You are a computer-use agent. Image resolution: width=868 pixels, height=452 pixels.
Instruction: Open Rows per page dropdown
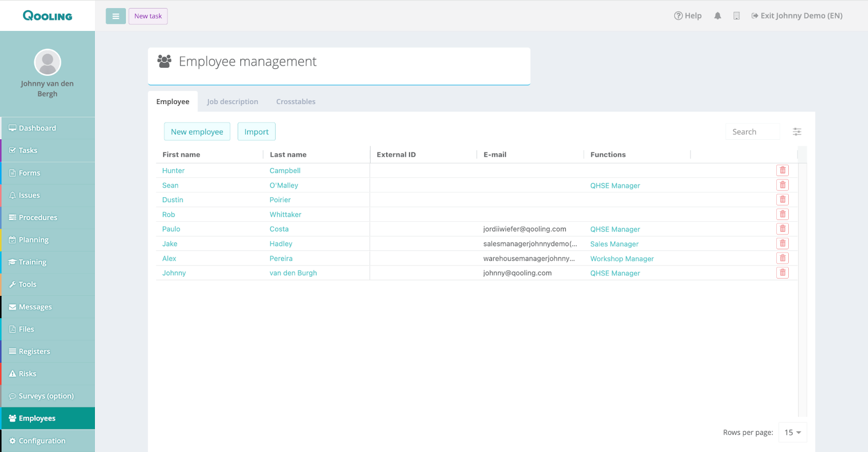click(x=793, y=432)
